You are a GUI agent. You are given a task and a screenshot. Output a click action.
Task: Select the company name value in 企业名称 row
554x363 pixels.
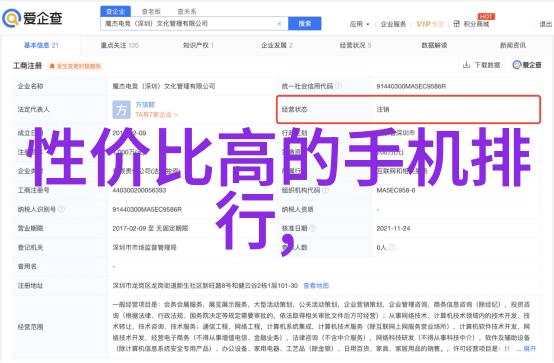tap(164, 86)
